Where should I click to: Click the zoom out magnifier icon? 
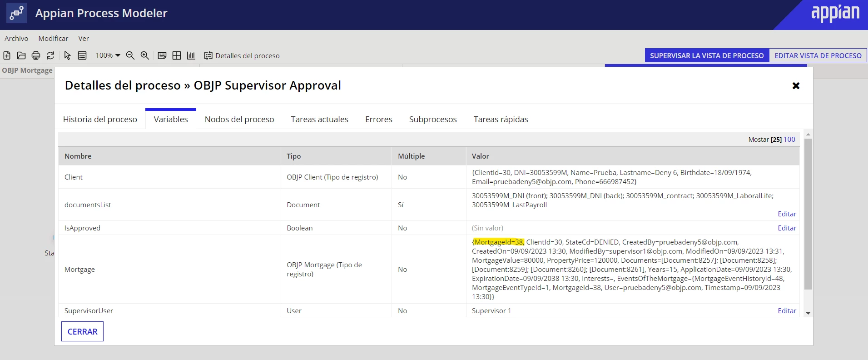click(x=130, y=55)
